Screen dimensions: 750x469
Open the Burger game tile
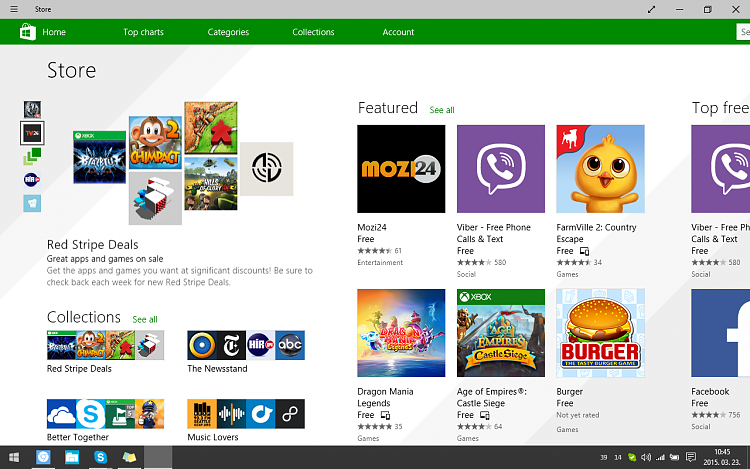(x=600, y=333)
